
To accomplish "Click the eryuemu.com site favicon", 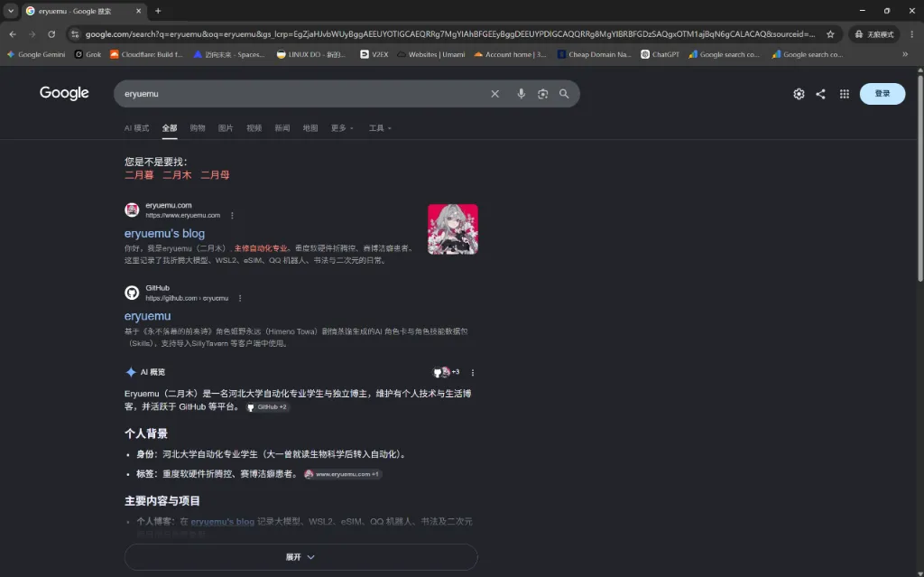I will point(132,209).
